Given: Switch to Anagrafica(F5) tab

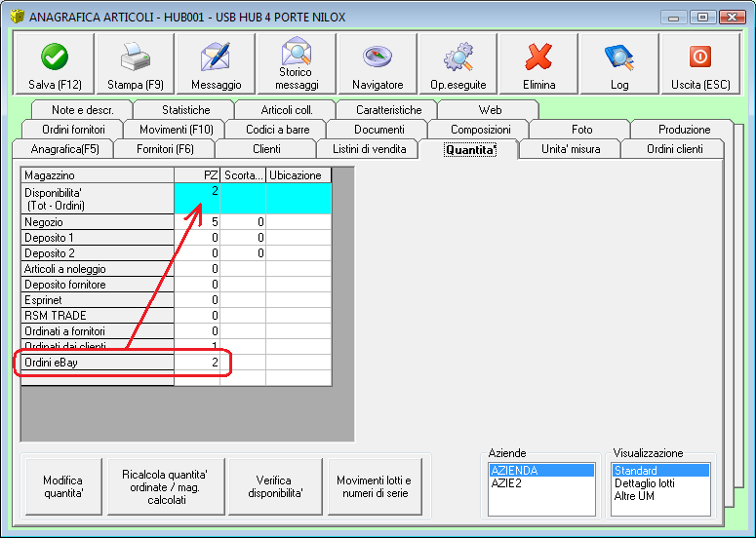Looking at the screenshot, I should pyautogui.click(x=64, y=149).
